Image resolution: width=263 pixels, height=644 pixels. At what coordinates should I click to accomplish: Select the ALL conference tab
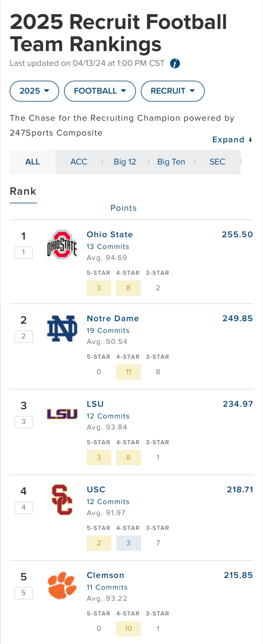(x=32, y=162)
